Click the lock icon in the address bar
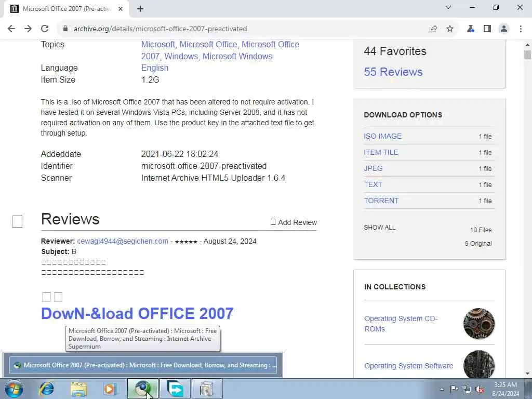Viewport: 532px width, 399px height. point(65,29)
